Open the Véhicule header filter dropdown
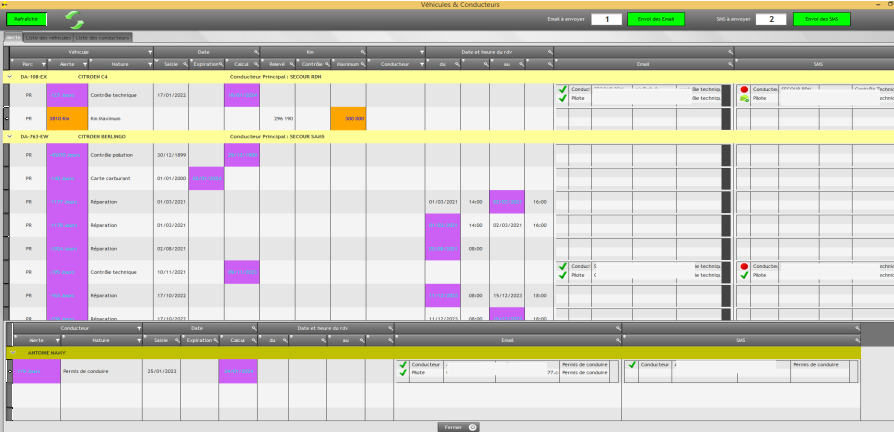894x432 pixels. click(x=150, y=51)
